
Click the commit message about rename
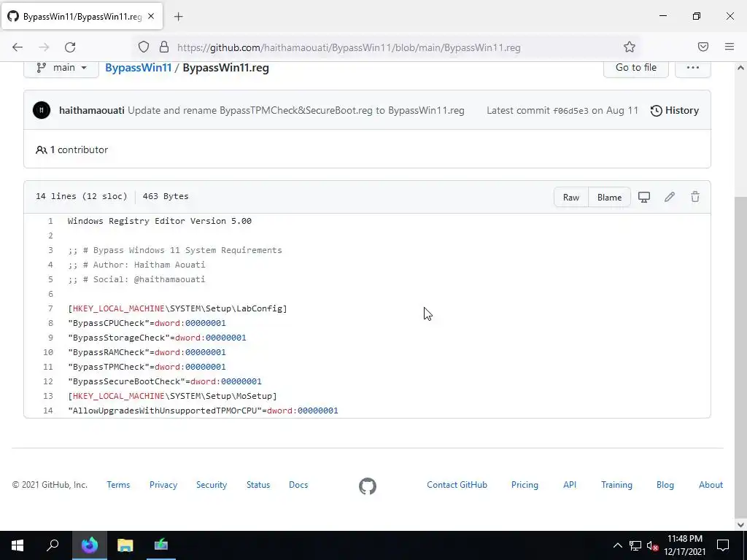(x=296, y=111)
